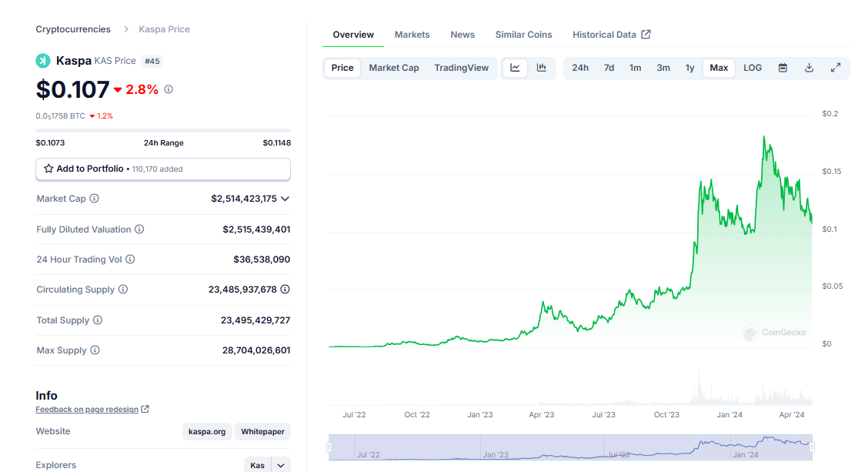The image size is (868, 472).
Task: Set chart range to 1y
Action: point(689,68)
